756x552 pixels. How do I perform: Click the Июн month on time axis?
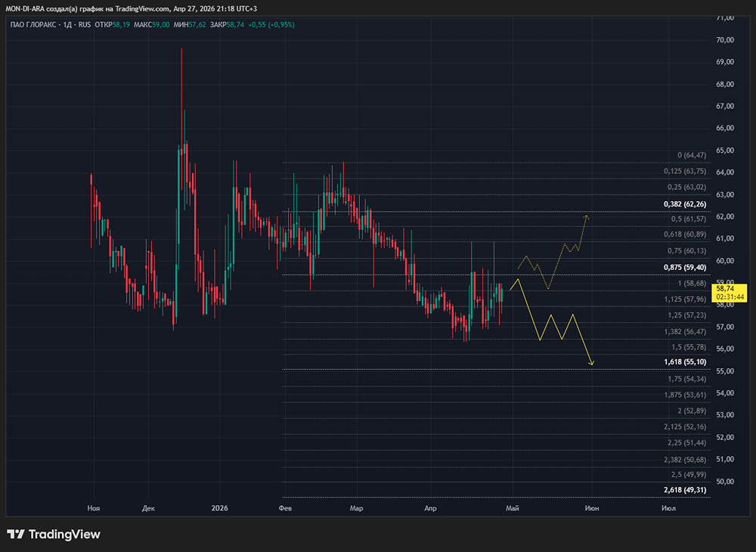[x=592, y=509]
